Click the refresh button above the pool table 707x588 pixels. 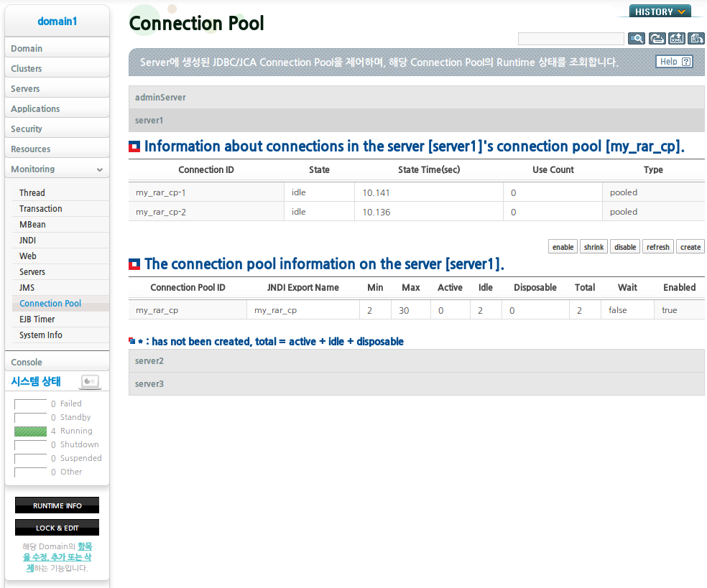pos(658,247)
